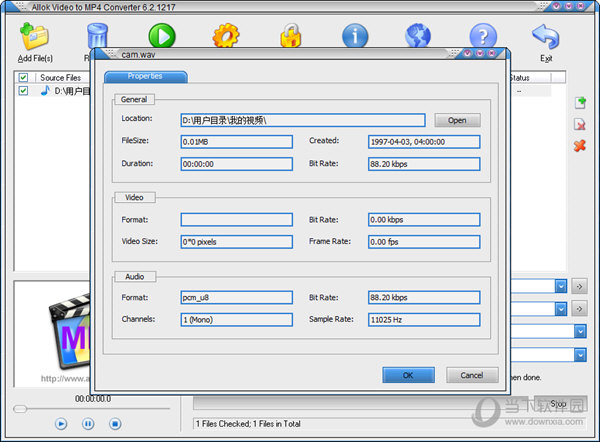The image size is (600, 442).
Task: Click the globe website icon
Action: (418, 36)
